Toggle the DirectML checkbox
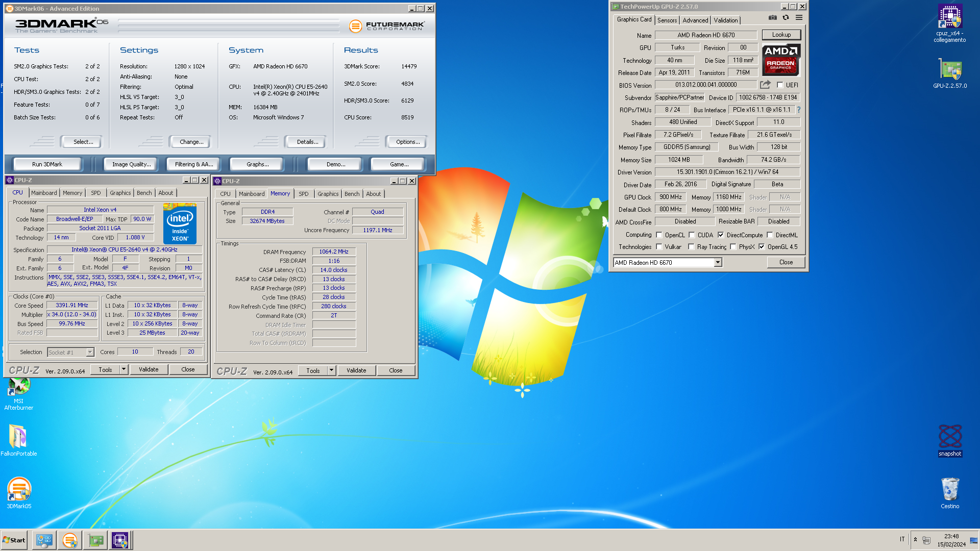 coord(770,235)
